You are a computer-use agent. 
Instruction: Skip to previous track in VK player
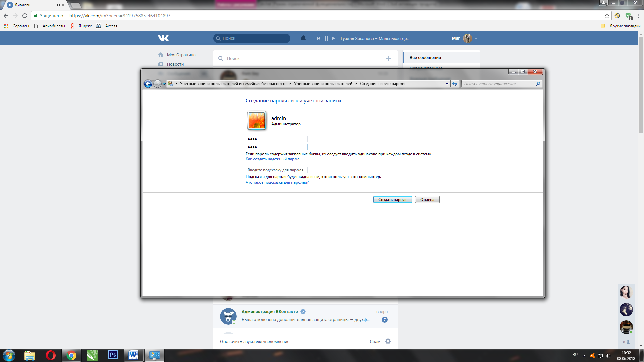coord(319,38)
